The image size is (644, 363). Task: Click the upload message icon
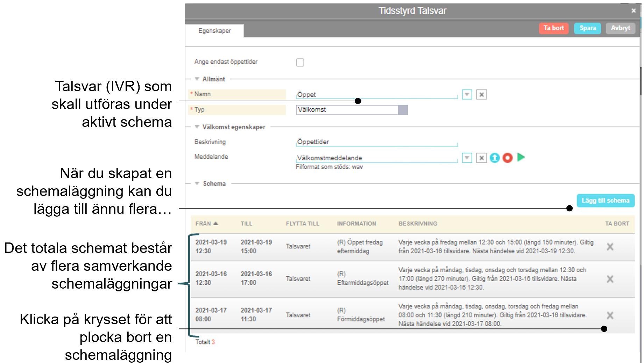(x=494, y=158)
